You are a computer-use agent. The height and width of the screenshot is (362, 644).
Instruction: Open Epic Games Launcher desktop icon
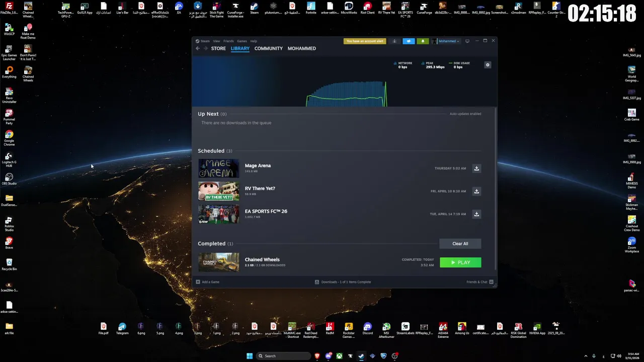(x=9, y=53)
